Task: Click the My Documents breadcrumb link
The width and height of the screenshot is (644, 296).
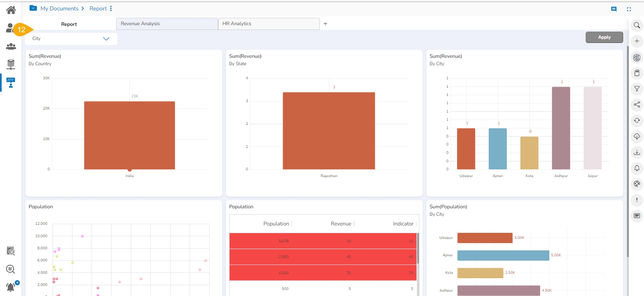Action: click(x=59, y=8)
